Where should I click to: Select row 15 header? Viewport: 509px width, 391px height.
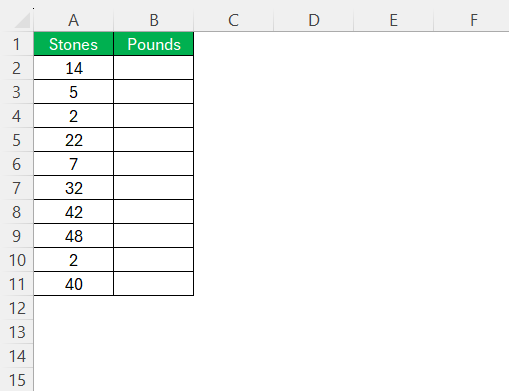[17, 380]
